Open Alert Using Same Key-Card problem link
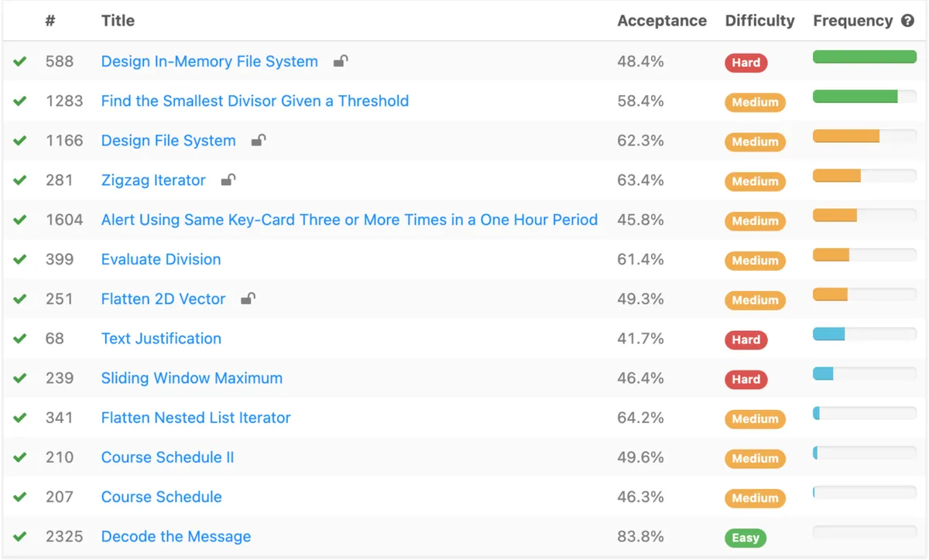Screen dimensions: 929x560 click(x=349, y=220)
